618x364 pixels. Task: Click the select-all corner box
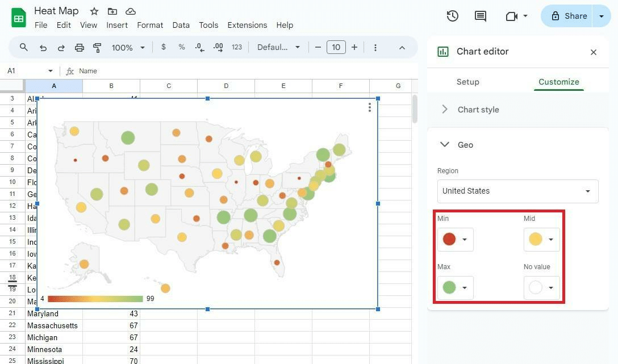pos(12,86)
